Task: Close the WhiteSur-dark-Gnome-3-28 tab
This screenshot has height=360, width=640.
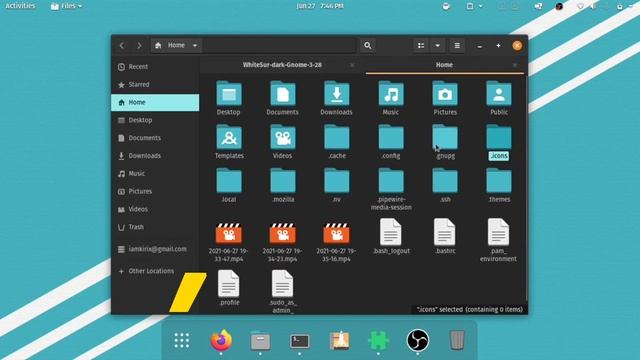Action: (352, 65)
